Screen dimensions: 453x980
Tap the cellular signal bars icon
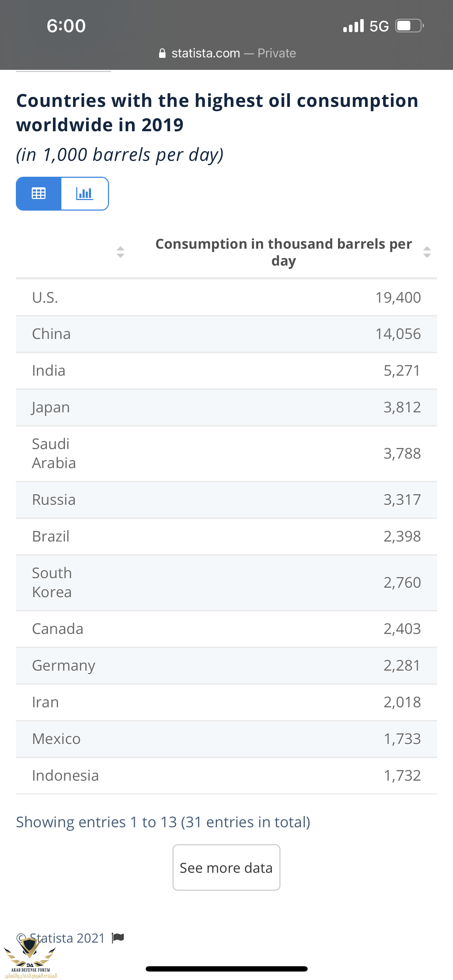pyautogui.click(x=354, y=26)
